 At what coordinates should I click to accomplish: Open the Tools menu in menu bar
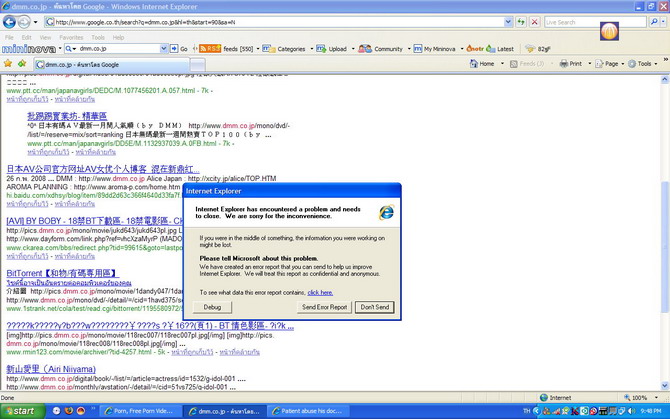click(x=98, y=38)
